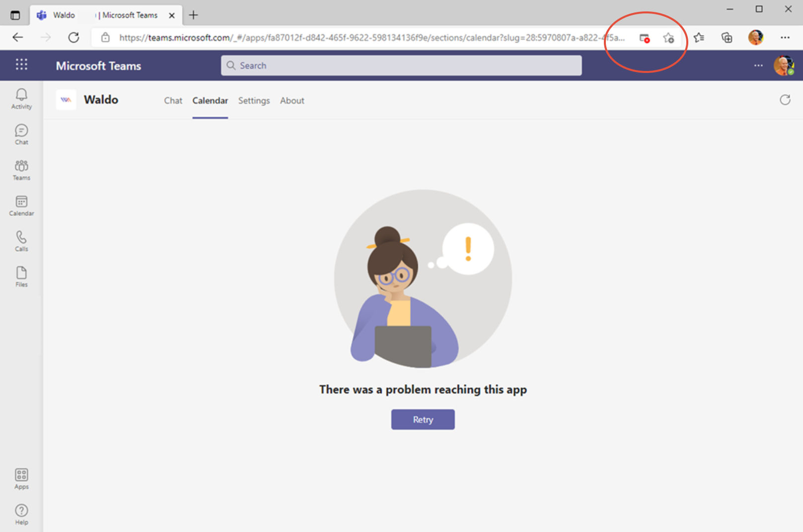Click the Retry button
The width and height of the screenshot is (803, 532).
pos(423,419)
